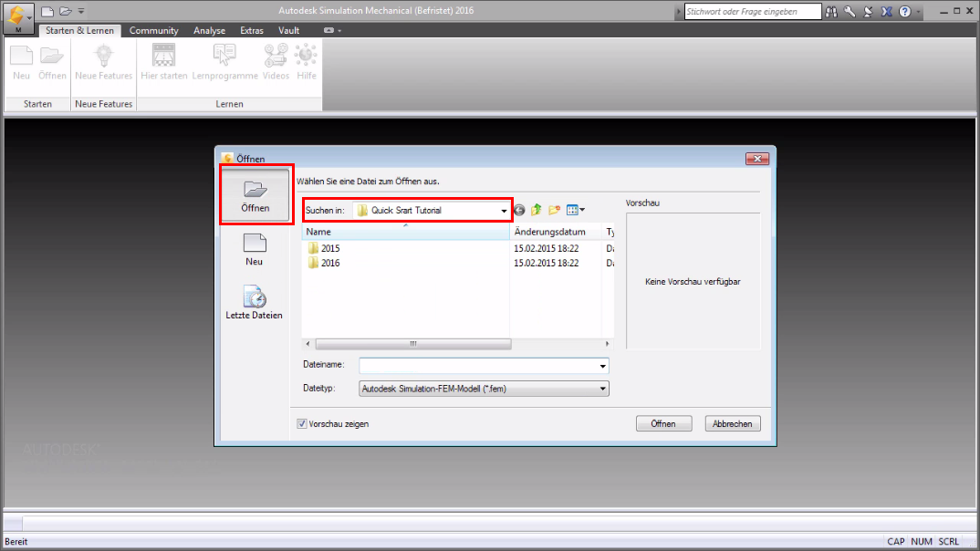Click the open folder icon in quick access toolbar
The height and width of the screenshot is (551, 980).
coord(66,11)
